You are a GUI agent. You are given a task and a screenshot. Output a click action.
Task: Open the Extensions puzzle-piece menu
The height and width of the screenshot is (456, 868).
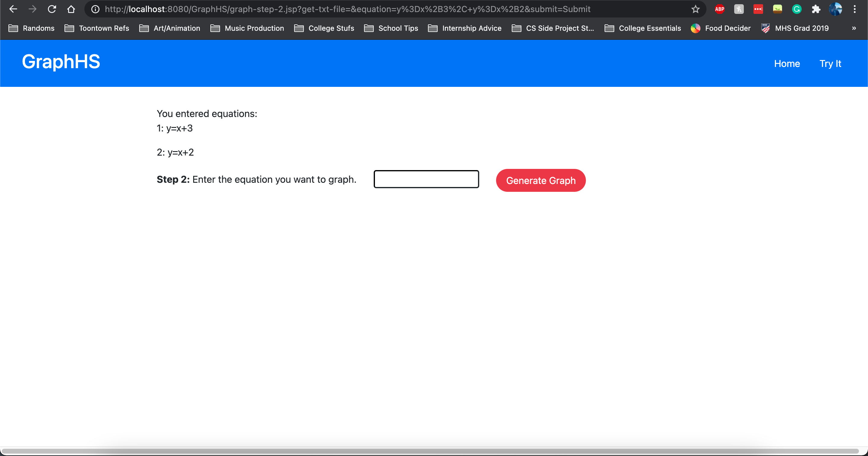816,9
